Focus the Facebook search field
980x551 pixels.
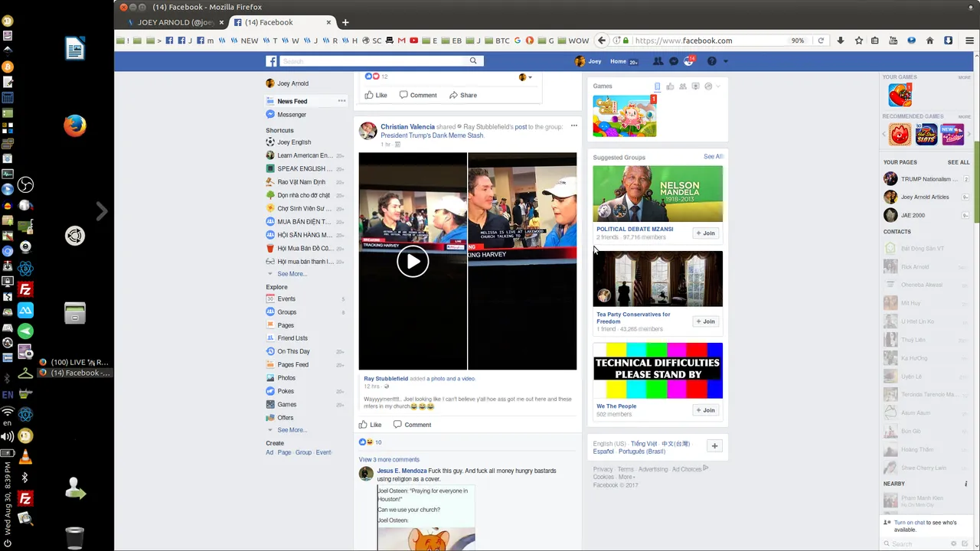pos(373,61)
